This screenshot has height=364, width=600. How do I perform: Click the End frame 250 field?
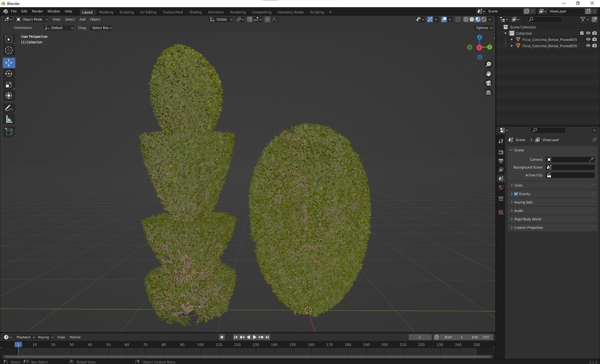pyautogui.click(x=480, y=337)
